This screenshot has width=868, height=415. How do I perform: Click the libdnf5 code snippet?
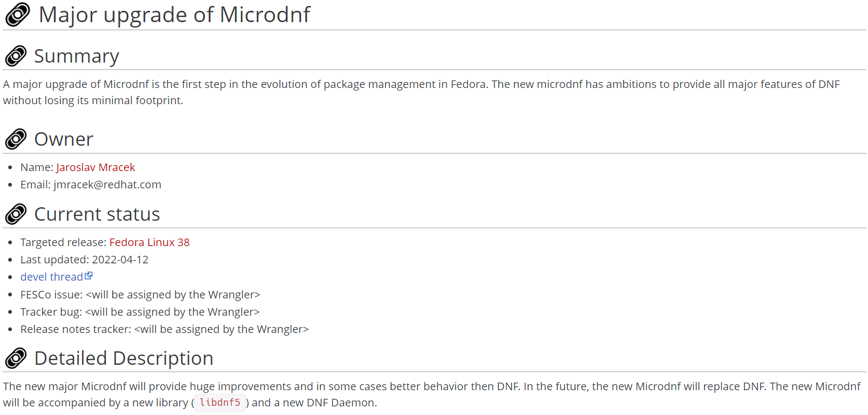click(220, 403)
